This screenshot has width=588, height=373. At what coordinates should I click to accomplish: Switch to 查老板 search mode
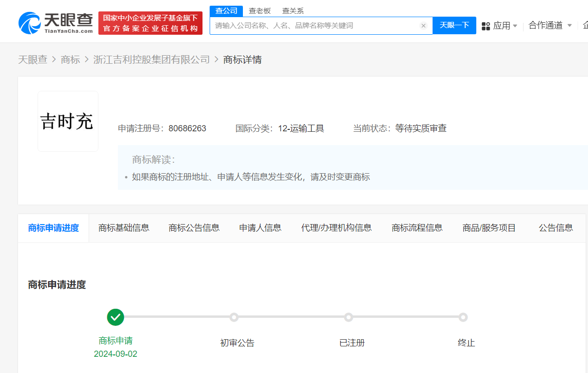coord(260,11)
